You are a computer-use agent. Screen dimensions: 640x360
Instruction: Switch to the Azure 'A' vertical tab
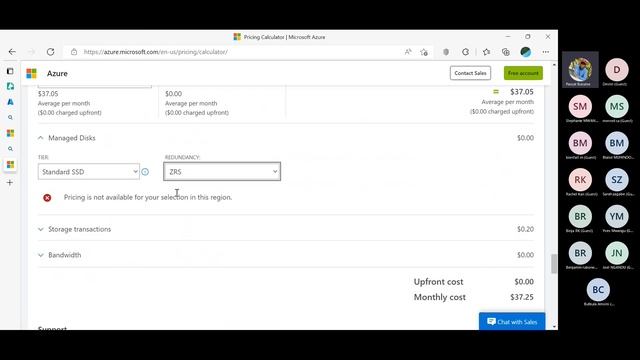click(10, 102)
